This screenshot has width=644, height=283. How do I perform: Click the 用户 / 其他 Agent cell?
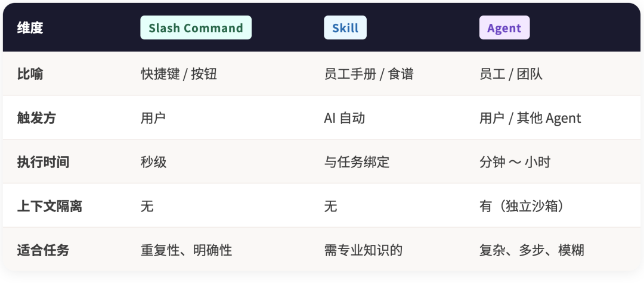pyautogui.click(x=530, y=118)
